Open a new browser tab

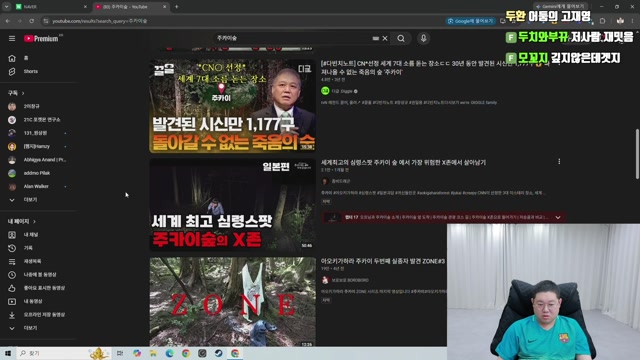176,7
